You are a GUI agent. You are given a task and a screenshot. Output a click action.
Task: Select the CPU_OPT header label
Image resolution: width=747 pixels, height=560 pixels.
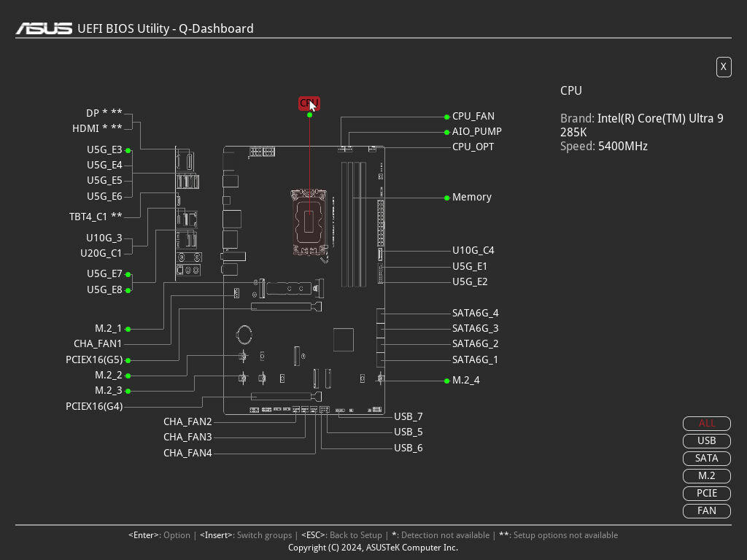(x=473, y=147)
